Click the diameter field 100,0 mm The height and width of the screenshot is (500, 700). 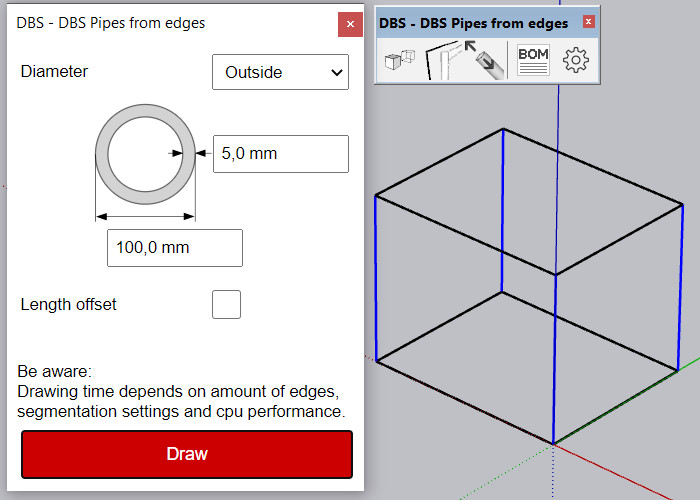click(175, 248)
